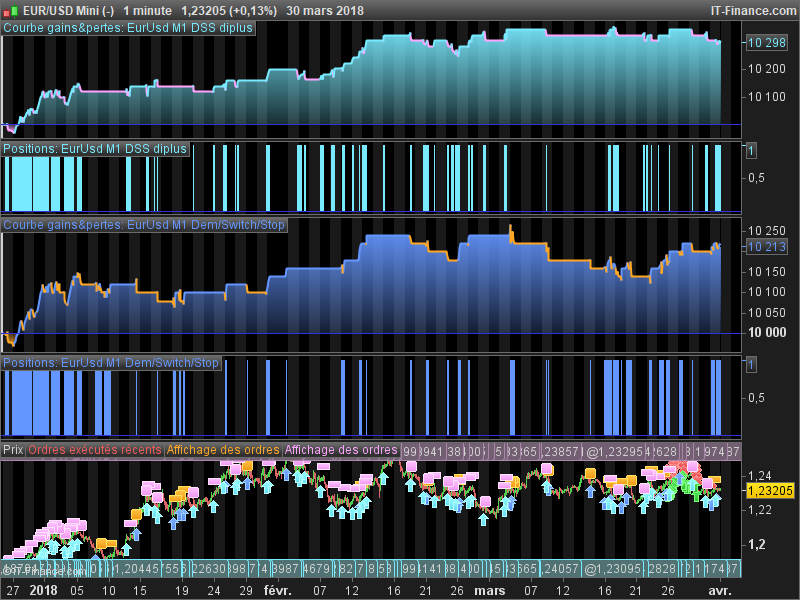Click the 1,22 price scale value
The width and height of the screenshot is (800, 600).
760,510
